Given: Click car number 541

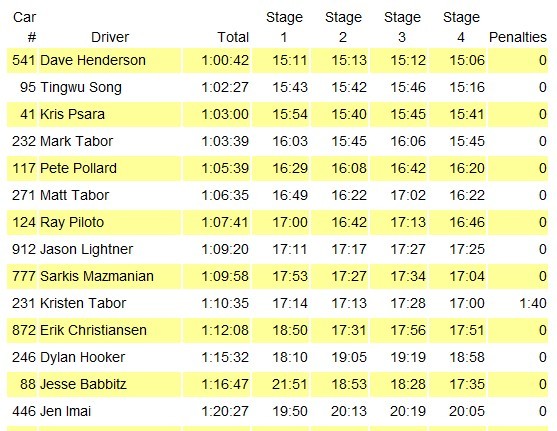Looking at the screenshot, I should click(x=22, y=60).
